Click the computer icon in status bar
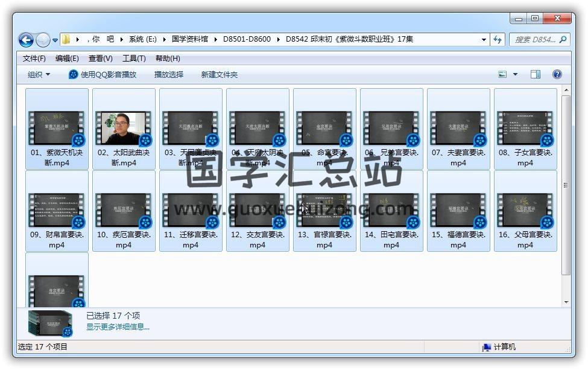Image resolution: width=588 pixels, height=370 pixels. pyautogui.click(x=486, y=347)
